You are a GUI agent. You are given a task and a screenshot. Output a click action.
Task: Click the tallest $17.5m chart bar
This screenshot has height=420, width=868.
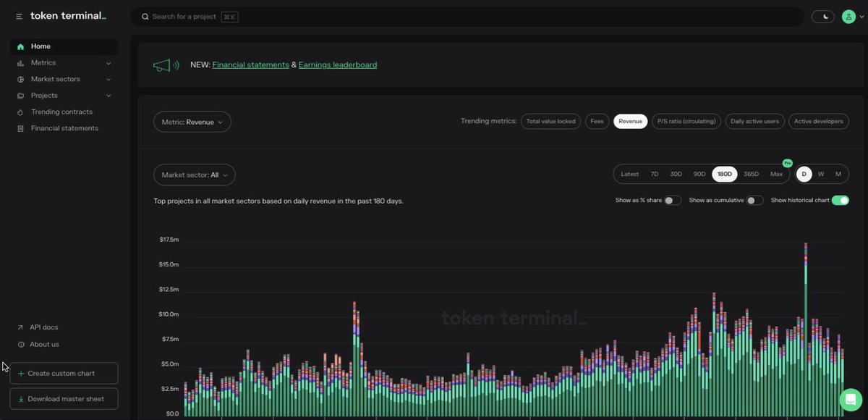pos(806,329)
